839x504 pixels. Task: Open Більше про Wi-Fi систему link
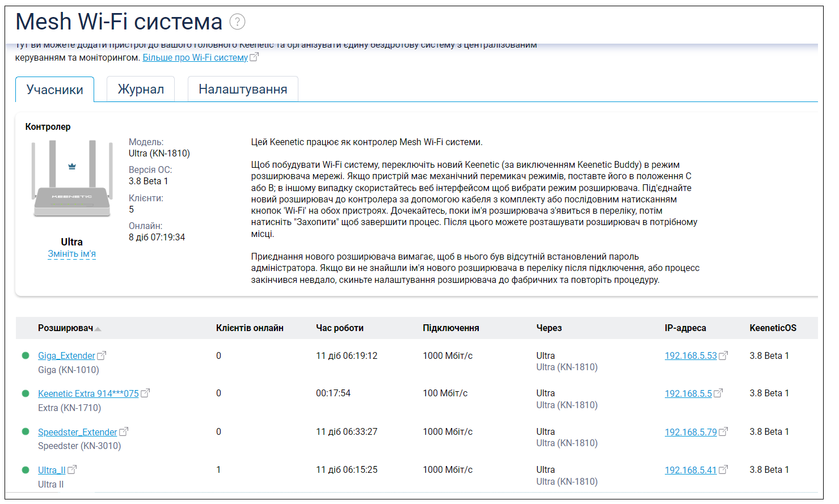coord(195,58)
